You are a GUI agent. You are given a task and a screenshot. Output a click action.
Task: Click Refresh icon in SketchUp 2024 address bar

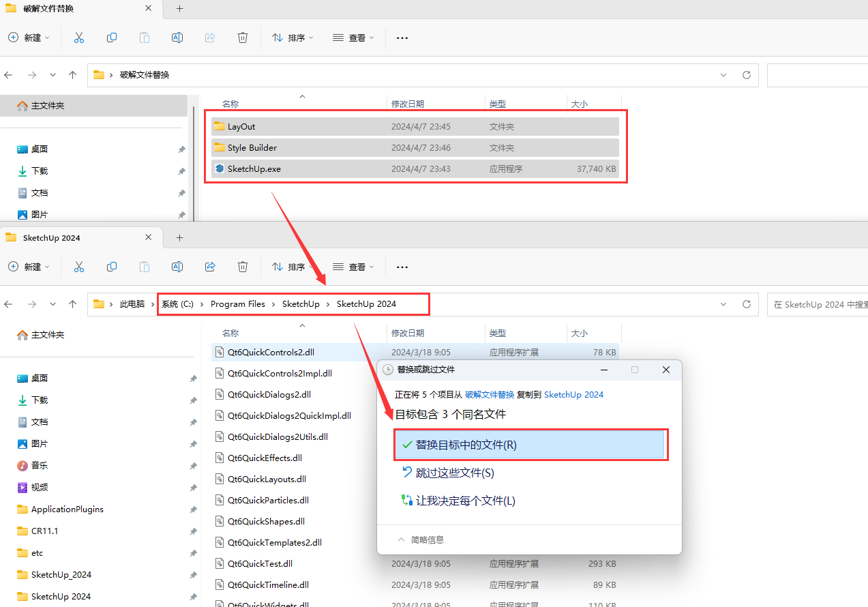pyautogui.click(x=747, y=304)
